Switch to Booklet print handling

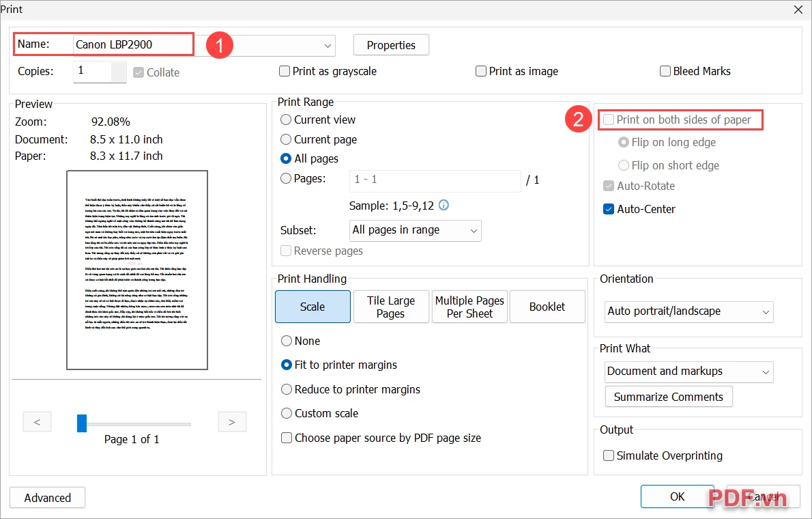pyautogui.click(x=547, y=307)
